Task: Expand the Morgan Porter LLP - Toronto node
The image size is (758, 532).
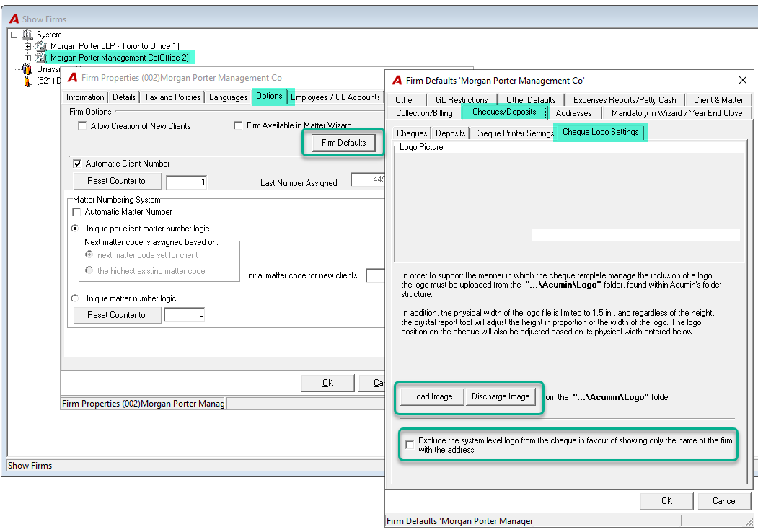Action: click(x=27, y=46)
